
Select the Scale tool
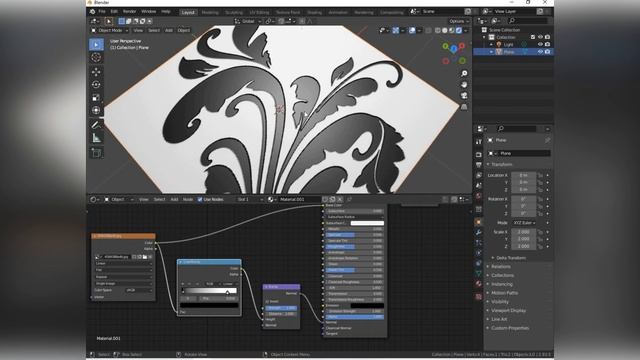96,98
